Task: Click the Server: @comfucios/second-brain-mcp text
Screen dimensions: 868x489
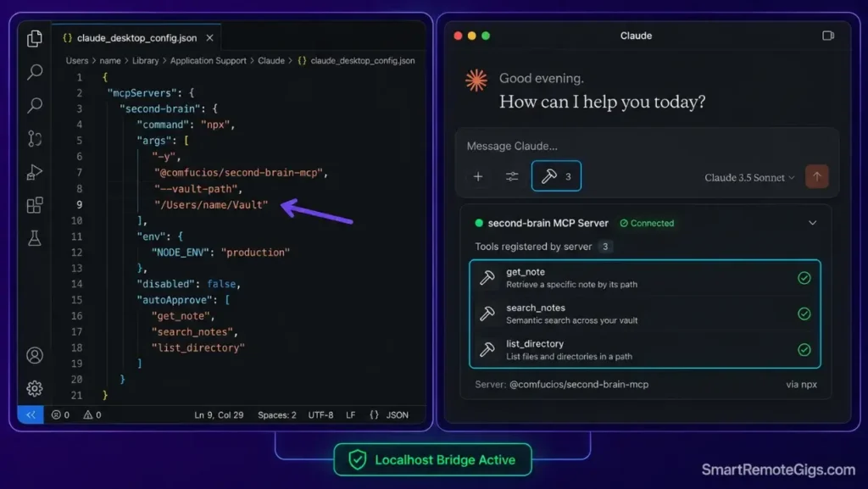Action: point(561,384)
